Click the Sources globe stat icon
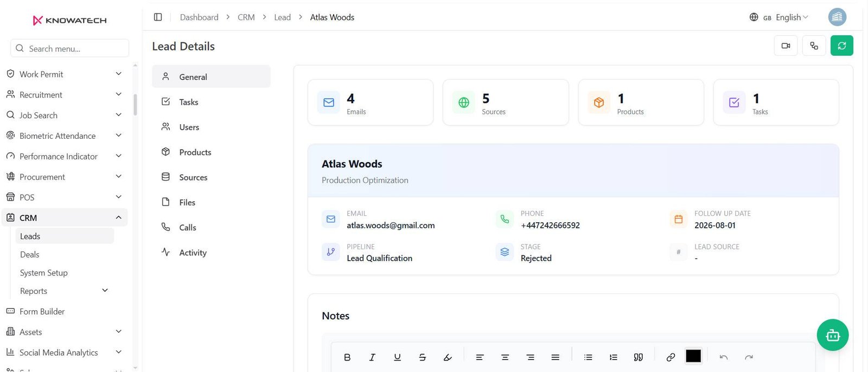The width and height of the screenshot is (868, 372). [464, 102]
